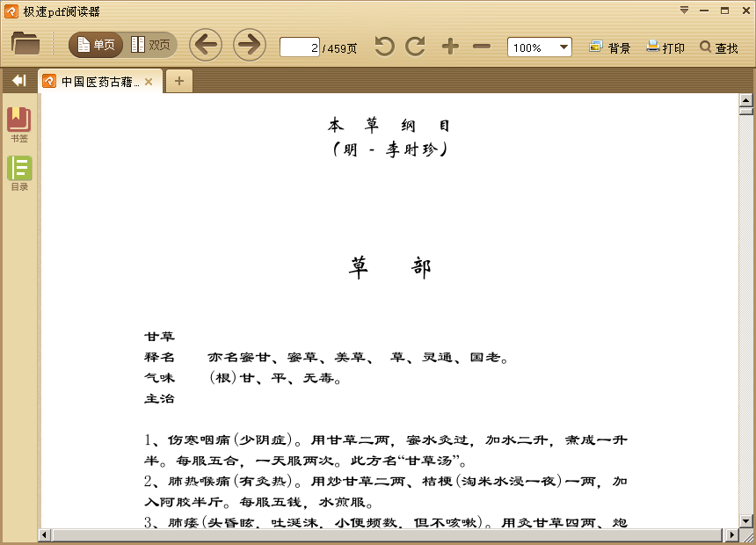Go to the next page with the forward arrow

coord(249,44)
